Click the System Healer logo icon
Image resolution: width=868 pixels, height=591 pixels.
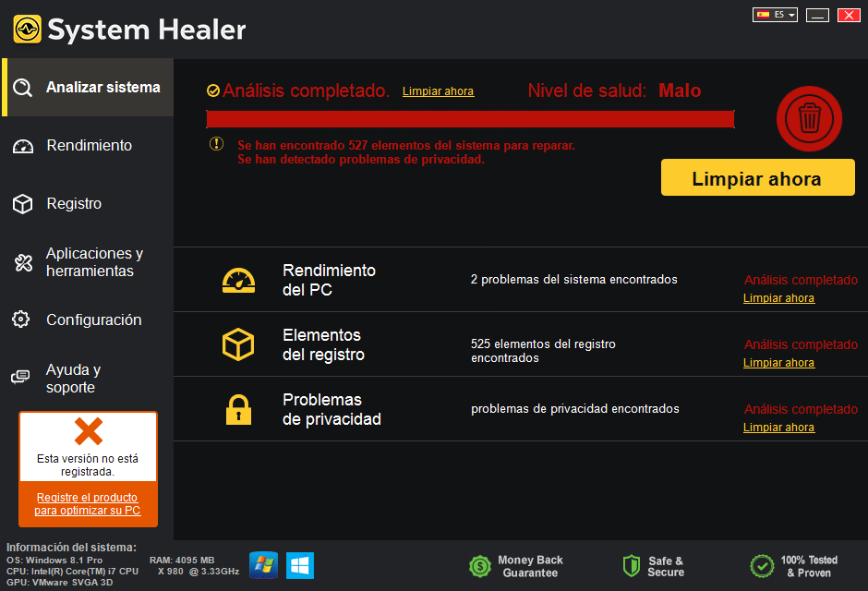pos(27,29)
